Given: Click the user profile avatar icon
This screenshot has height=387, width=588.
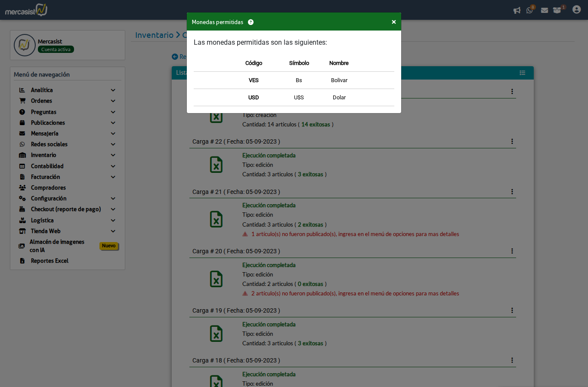Looking at the screenshot, I should 576,9.
